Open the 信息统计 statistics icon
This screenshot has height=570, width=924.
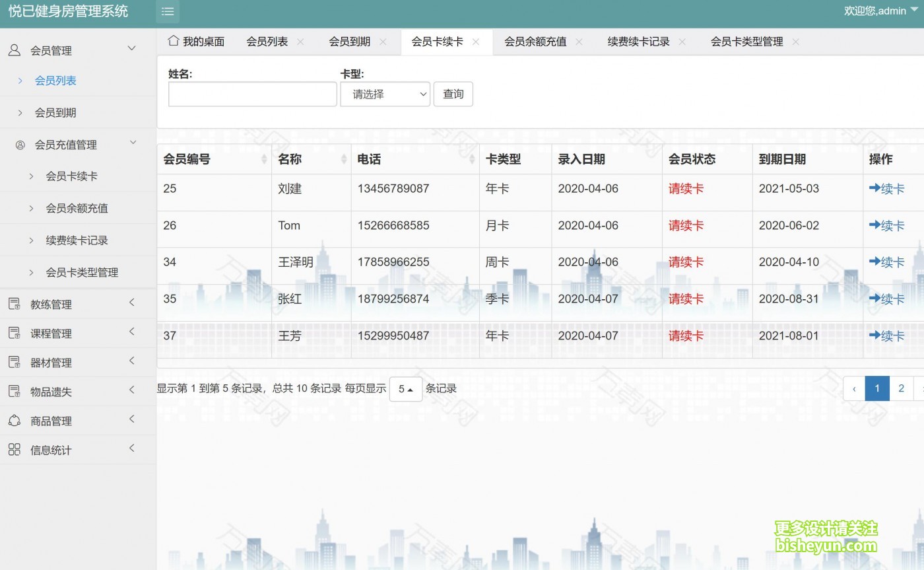13,450
